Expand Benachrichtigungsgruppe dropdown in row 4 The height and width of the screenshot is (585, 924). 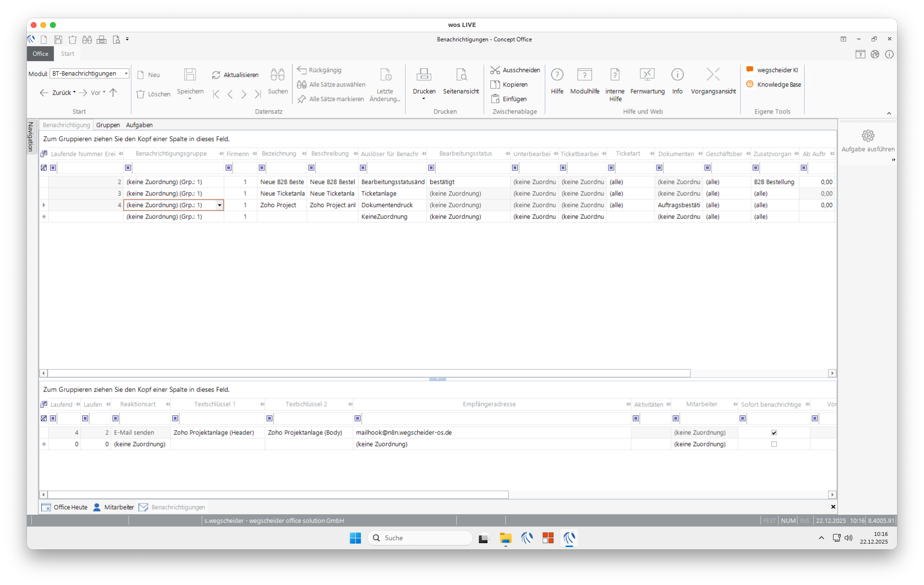pos(219,205)
